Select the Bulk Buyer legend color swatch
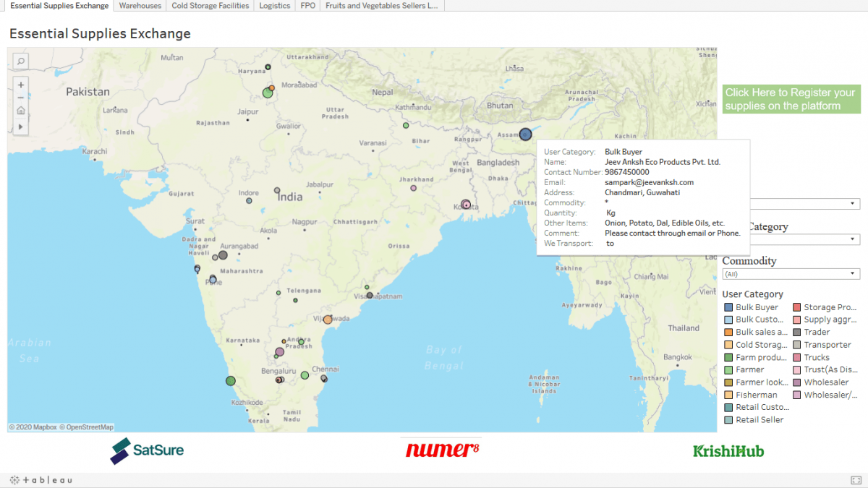The image size is (868, 488). click(728, 307)
